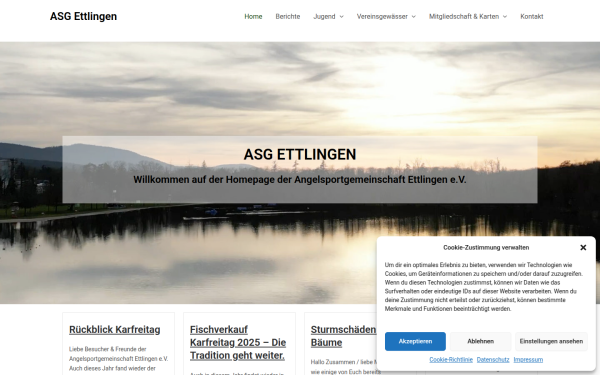Open Fischverkauf Karfreitag 2025 article

[x=238, y=342]
